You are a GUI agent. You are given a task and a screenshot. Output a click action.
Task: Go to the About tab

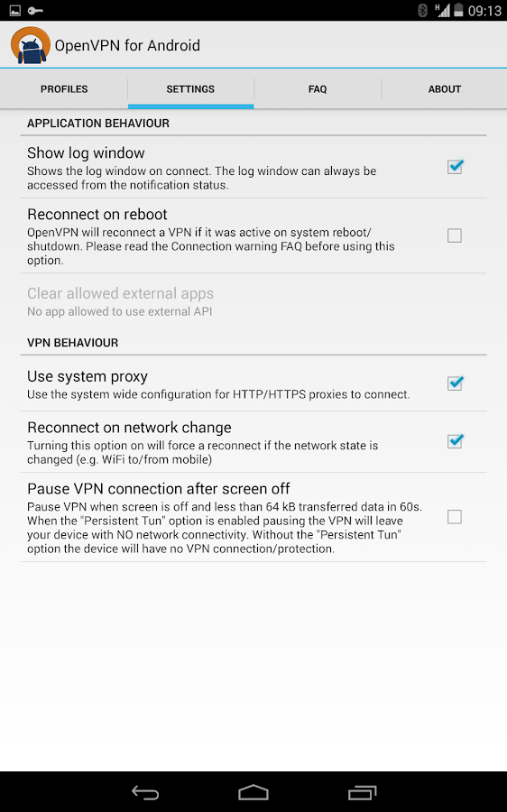(x=445, y=89)
